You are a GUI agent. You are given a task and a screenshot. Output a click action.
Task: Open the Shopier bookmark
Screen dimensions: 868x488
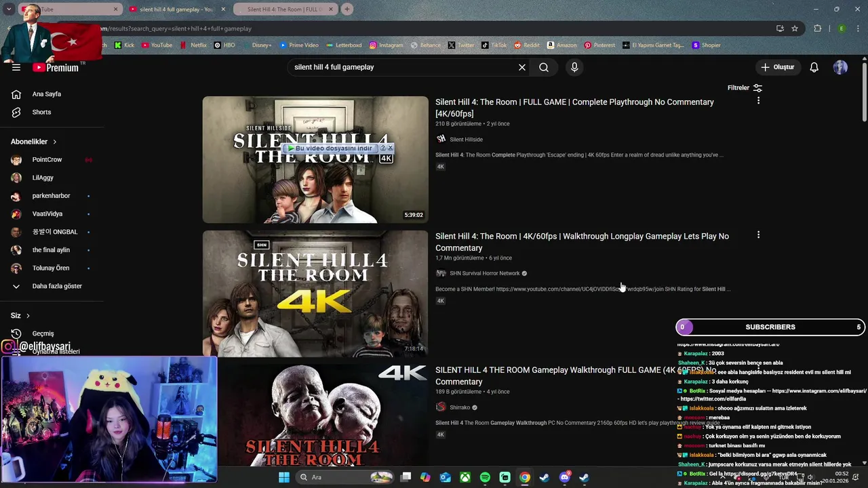(x=706, y=45)
